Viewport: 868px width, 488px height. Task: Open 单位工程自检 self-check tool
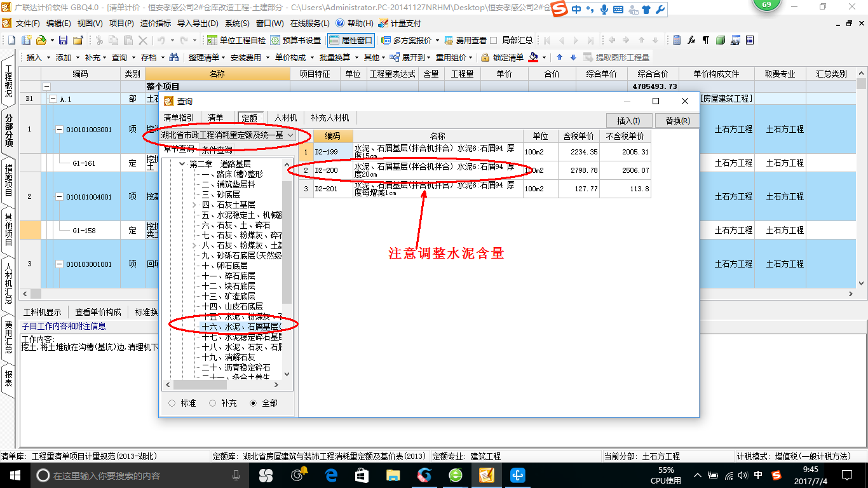237,40
